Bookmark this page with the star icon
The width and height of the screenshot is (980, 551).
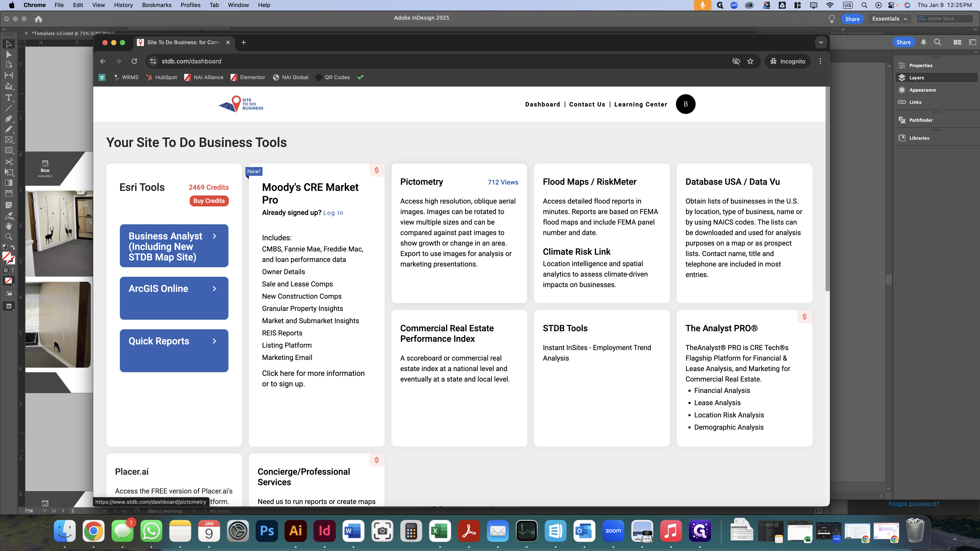coord(750,61)
